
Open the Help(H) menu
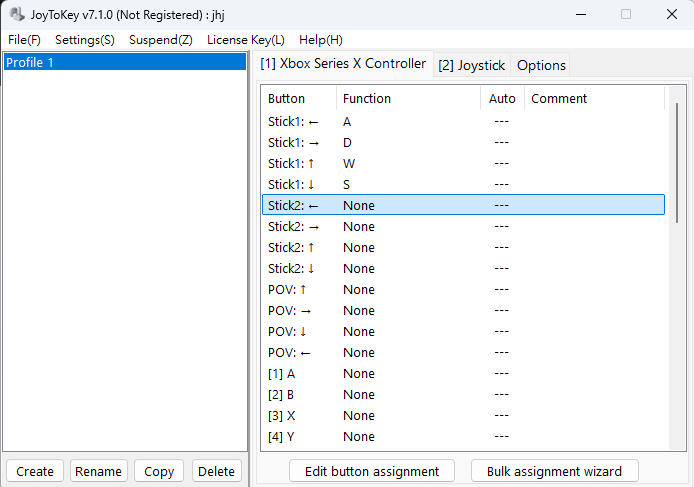[321, 40]
